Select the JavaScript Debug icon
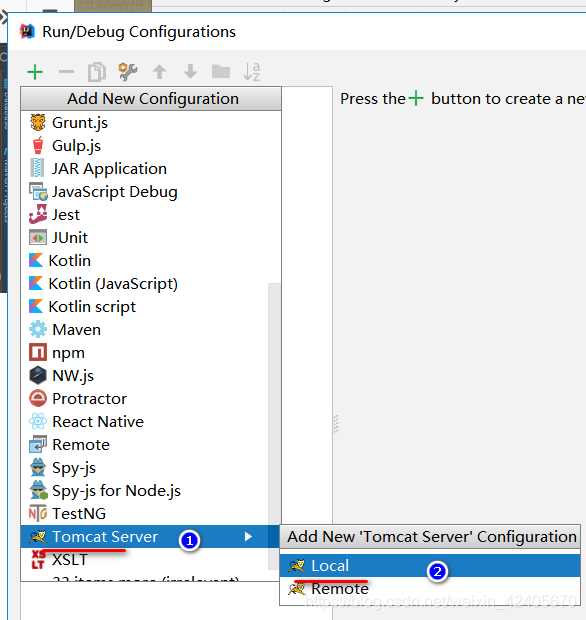 pos(38,191)
